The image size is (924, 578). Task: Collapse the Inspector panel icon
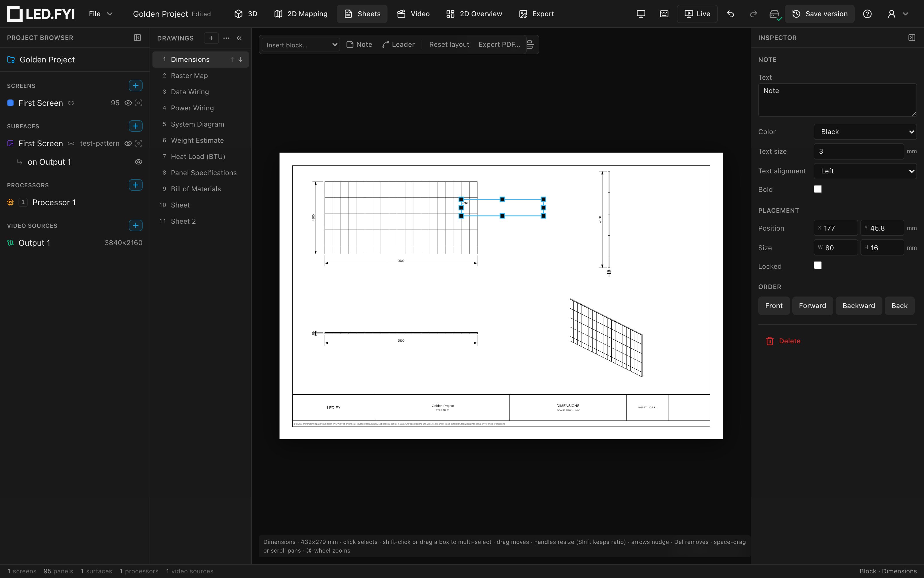tap(912, 38)
